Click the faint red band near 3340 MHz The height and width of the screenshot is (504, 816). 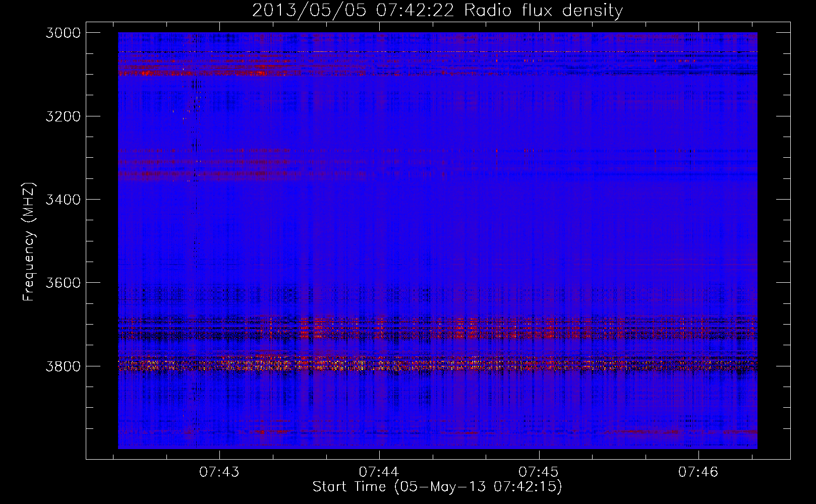coord(242,175)
